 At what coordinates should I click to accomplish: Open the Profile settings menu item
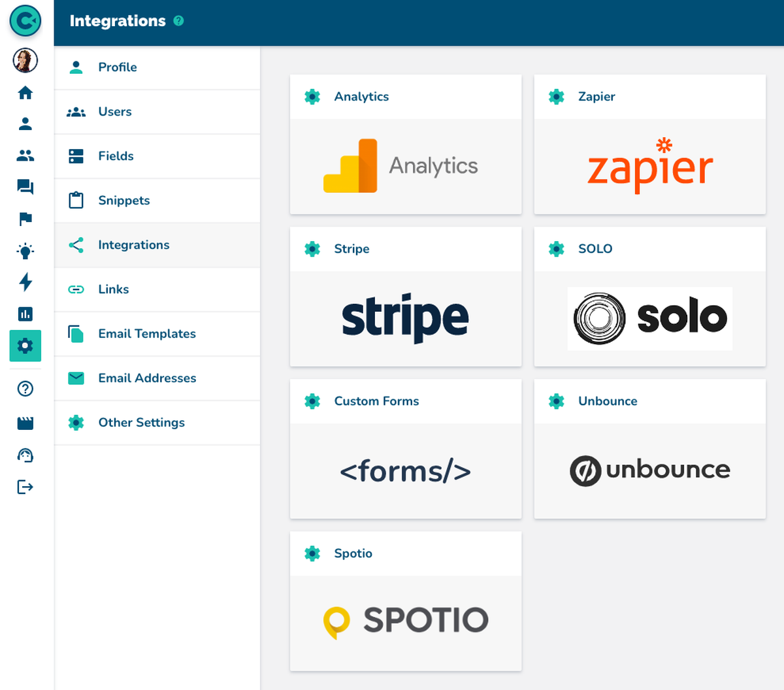pos(157,67)
